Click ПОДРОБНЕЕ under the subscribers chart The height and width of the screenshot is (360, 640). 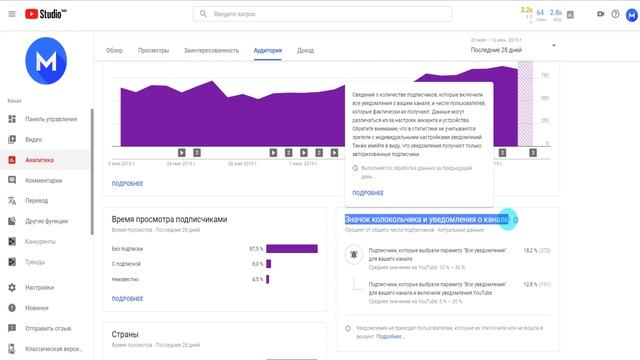coord(127,184)
